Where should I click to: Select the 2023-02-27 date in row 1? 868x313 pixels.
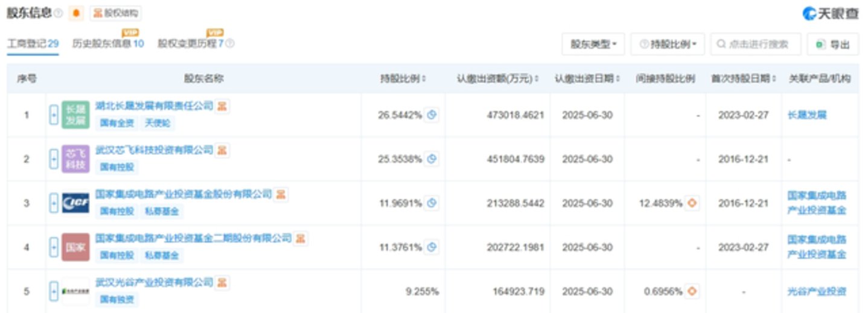coord(743,115)
